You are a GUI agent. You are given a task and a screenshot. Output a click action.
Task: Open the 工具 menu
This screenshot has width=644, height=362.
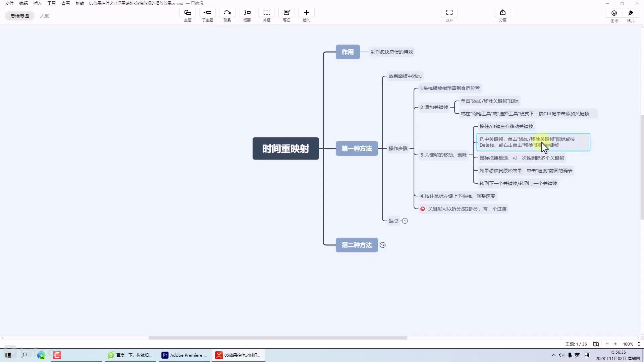(x=52, y=3)
